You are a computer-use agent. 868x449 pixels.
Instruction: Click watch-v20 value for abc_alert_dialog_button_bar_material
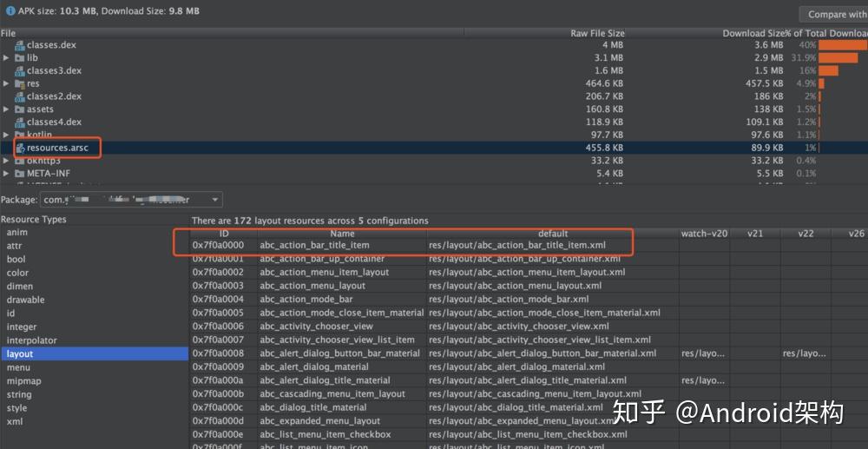click(x=704, y=353)
